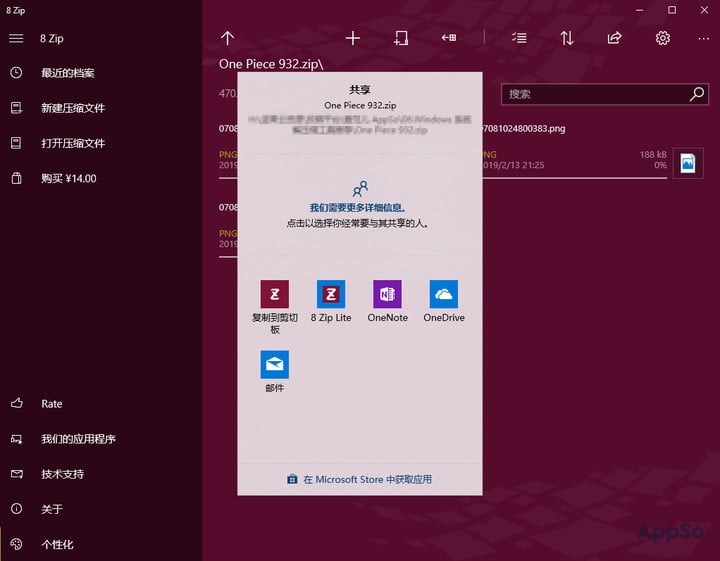This screenshot has width=720, height=561.
Task: Click the left-arrow grid toolbar icon
Action: click(x=449, y=38)
